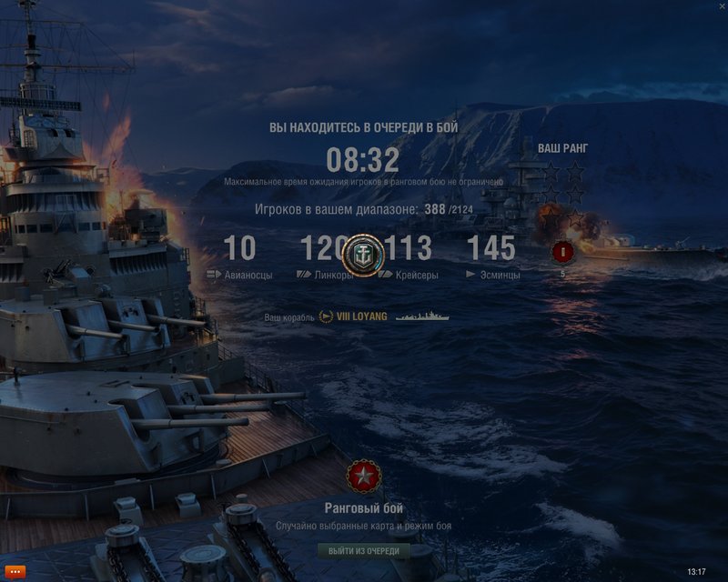Click the rank 5 red badge
This screenshot has height=582, width=728.
(x=562, y=253)
